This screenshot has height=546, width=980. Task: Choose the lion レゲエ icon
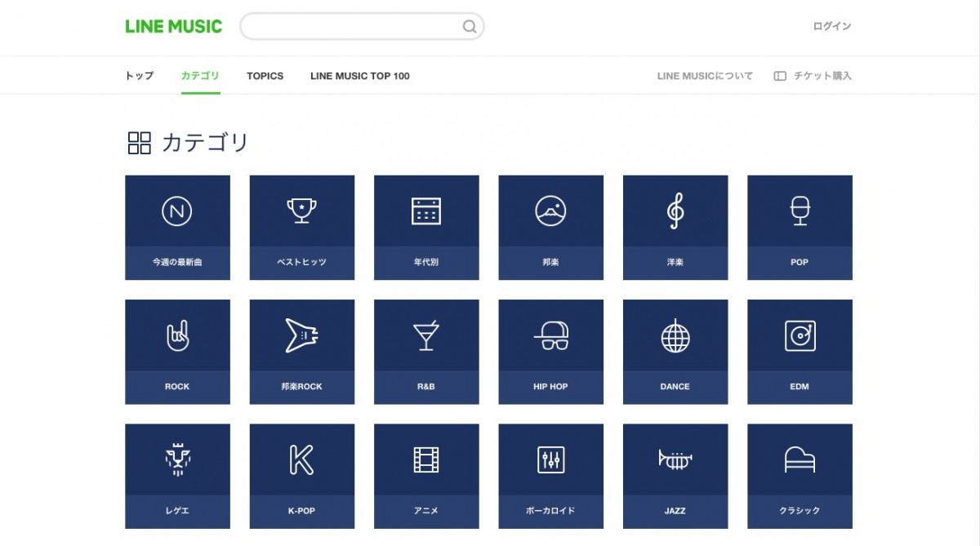coord(177,459)
